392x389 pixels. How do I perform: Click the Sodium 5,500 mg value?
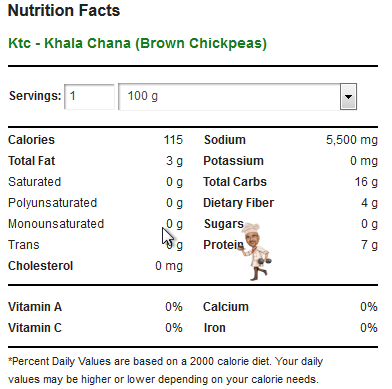pyautogui.click(x=352, y=140)
